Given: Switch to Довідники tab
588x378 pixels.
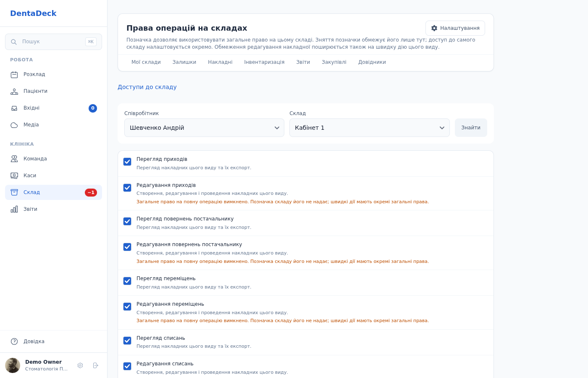Looking at the screenshot, I should [x=372, y=62].
